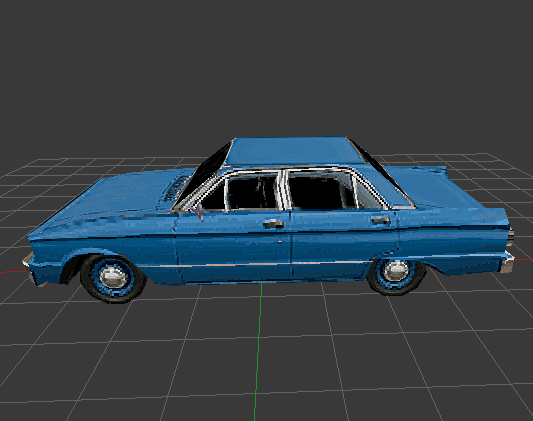Select the front door panel

(x=234, y=246)
